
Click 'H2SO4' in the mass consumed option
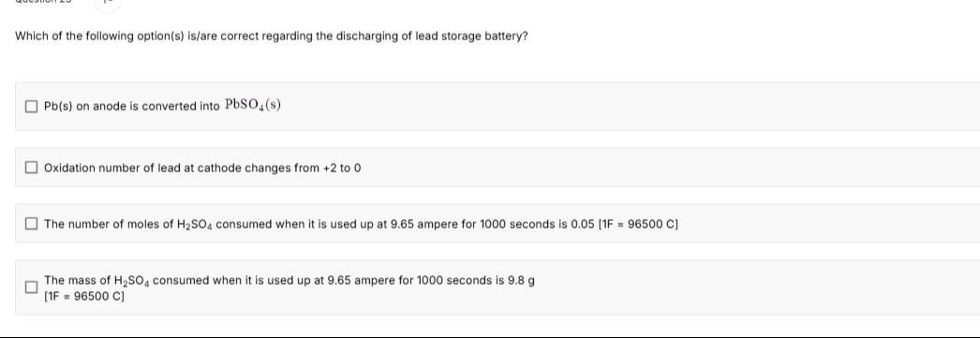(132, 281)
